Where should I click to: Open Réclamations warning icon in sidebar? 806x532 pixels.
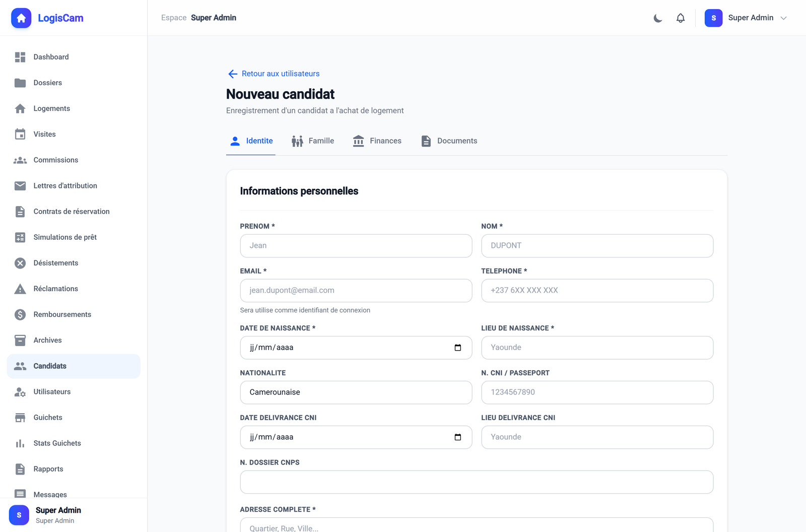(20, 289)
